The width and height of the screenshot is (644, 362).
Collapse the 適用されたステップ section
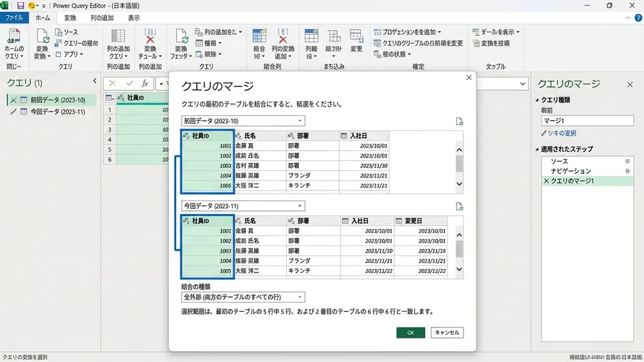[x=537, y=149]
